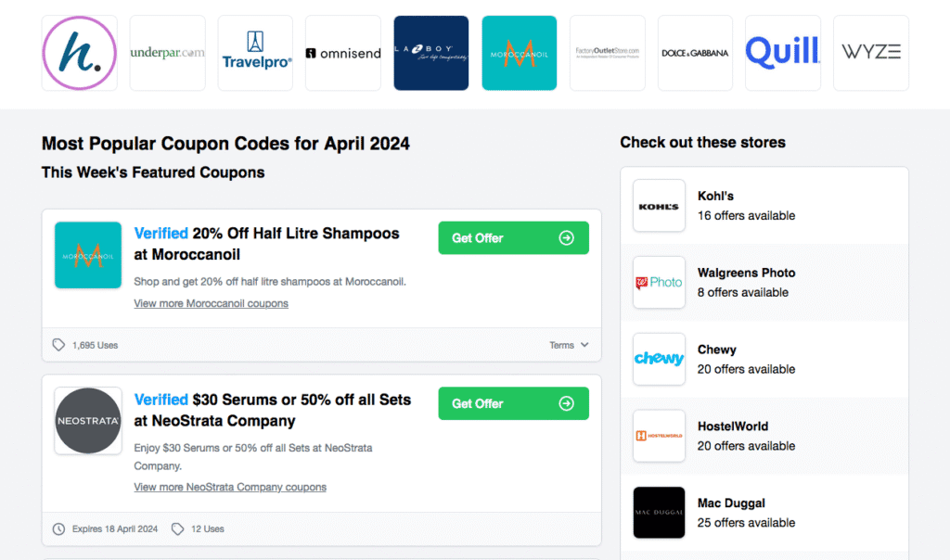The height and width of the screenshot is (560, 950).
Task: Click the FactoryOutletStore.com logo
Action: 607,53
